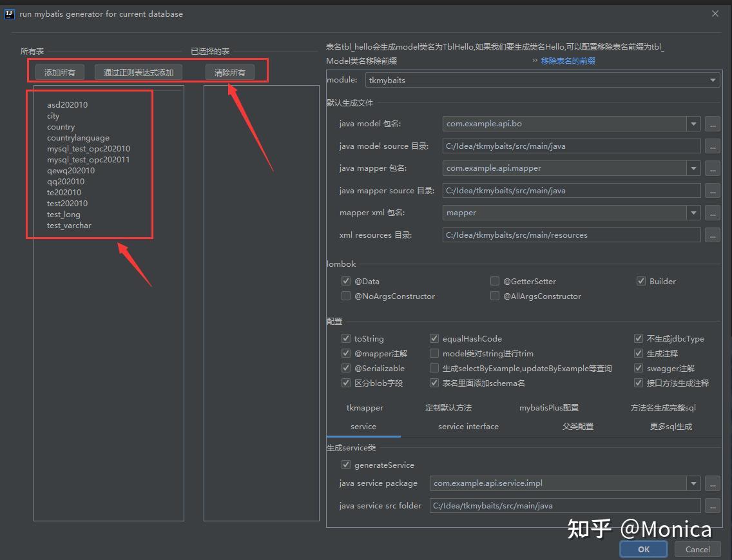Screen dimensions: 732x560
Task: Toggle 表名里面添加schema名 checkbox
Action: (434, 383)
